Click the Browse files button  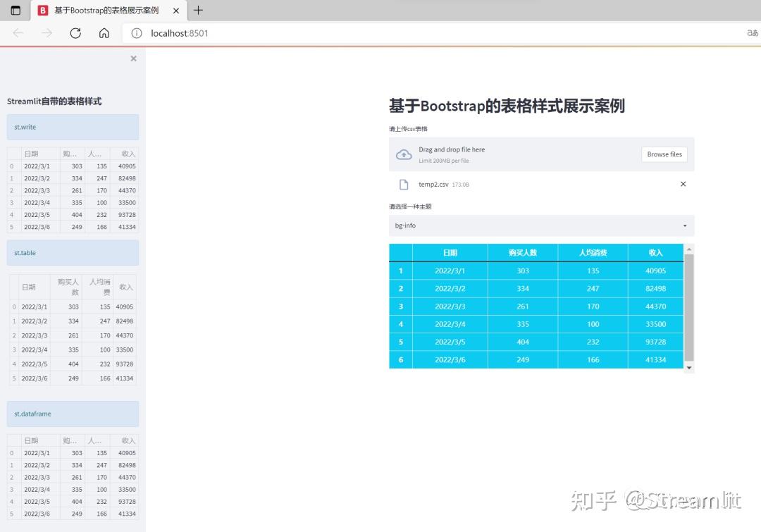point(663,154)
